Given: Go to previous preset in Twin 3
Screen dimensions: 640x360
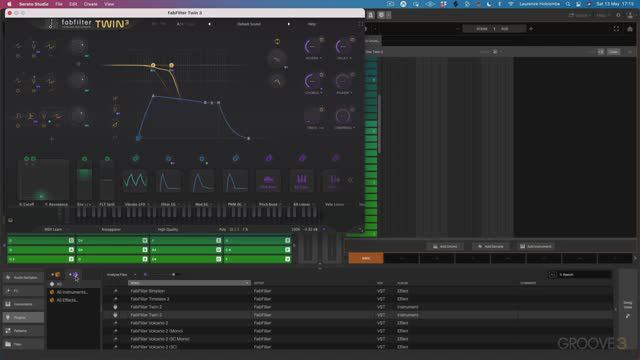Looking at the screenshot, I should [209, 24].
